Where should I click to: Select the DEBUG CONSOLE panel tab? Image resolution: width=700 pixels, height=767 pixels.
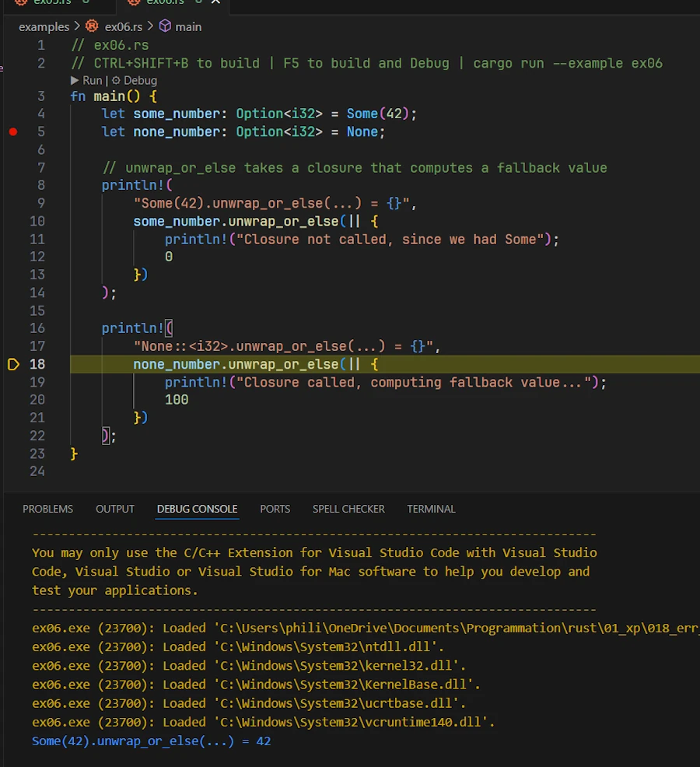click(x=197, y=509)
